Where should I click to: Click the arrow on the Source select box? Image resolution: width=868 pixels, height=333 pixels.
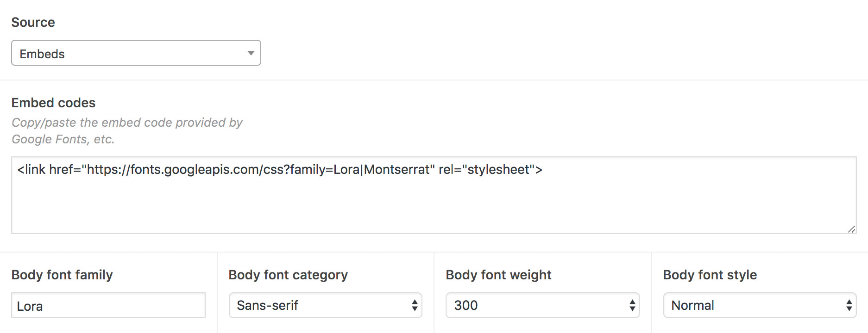click(251, 53)
